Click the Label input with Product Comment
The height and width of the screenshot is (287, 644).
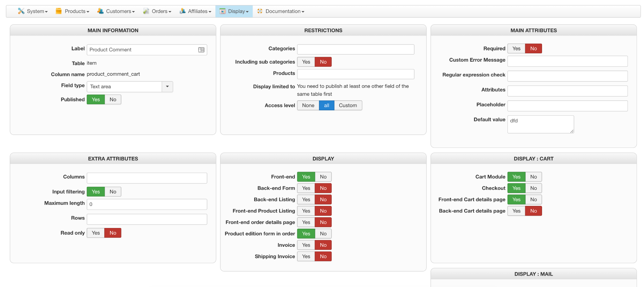(x=147, y=50)
